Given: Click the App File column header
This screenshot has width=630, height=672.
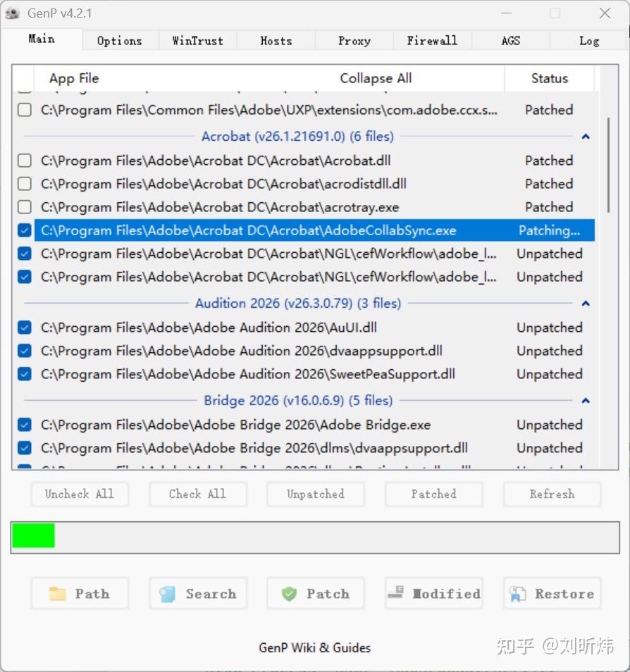Looking at the screenshot, I should (x=74, y=78).
